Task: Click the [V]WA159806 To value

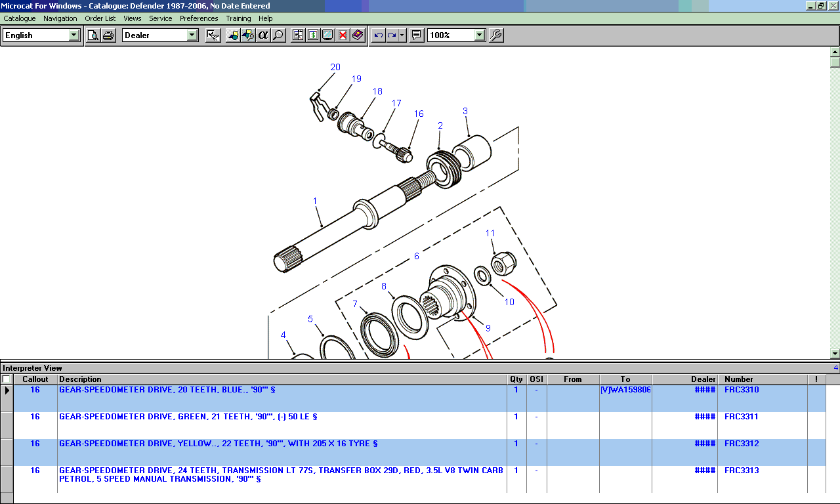Action: tap(625, 390)
